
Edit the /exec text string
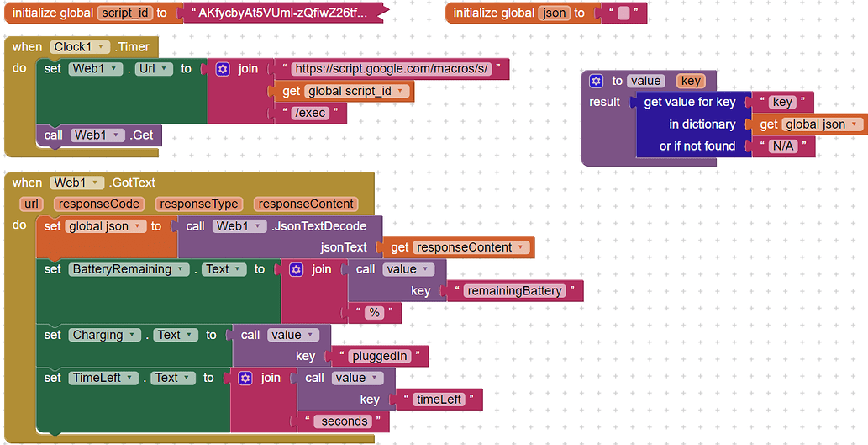309,113
